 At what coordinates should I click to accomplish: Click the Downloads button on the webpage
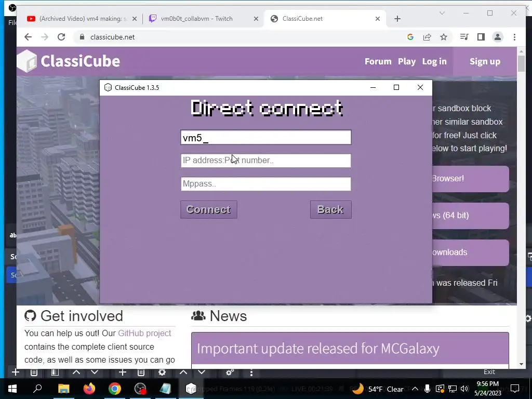pos(471,253)
